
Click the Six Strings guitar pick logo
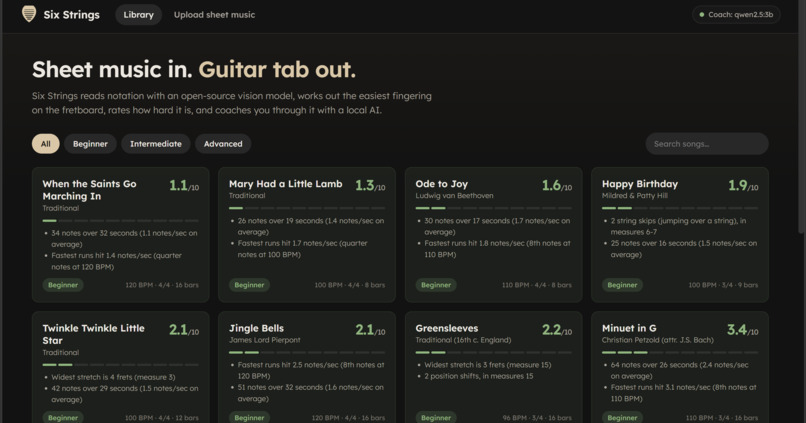point(29,14)
